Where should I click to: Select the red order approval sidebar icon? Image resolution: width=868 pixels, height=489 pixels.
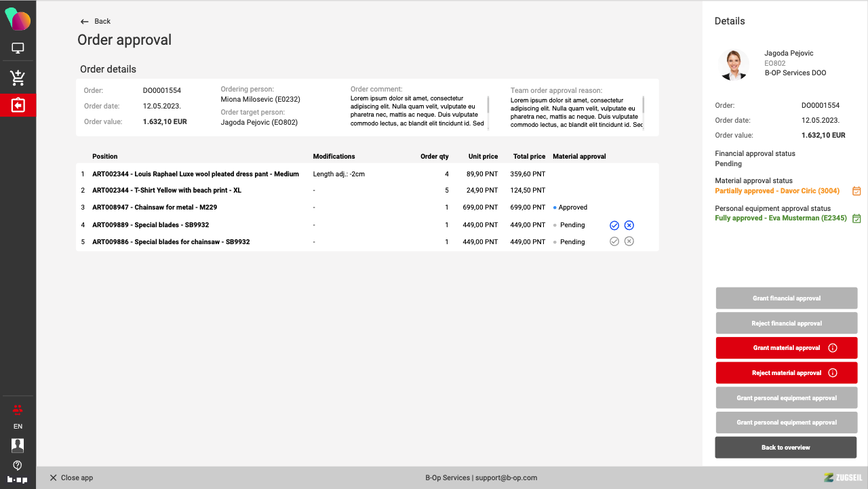click(x=18, y=105)
